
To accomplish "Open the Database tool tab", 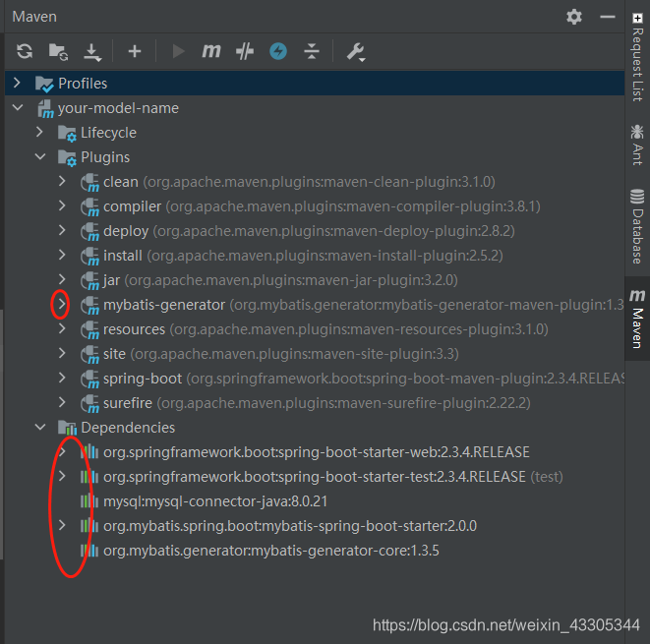I will tap(637, 226).
